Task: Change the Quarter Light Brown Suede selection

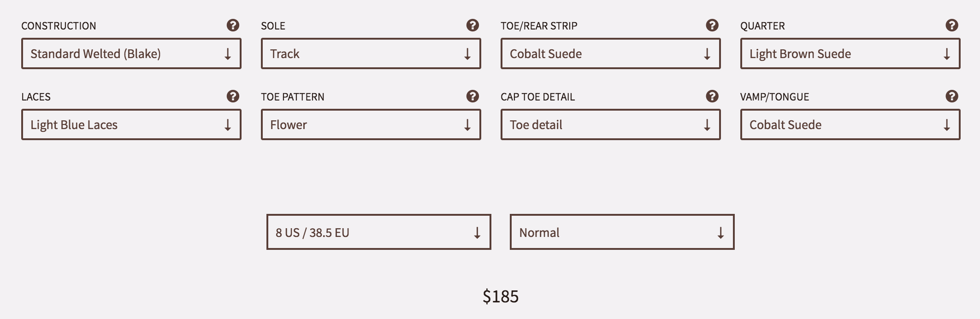Action: tap(850, 54)
